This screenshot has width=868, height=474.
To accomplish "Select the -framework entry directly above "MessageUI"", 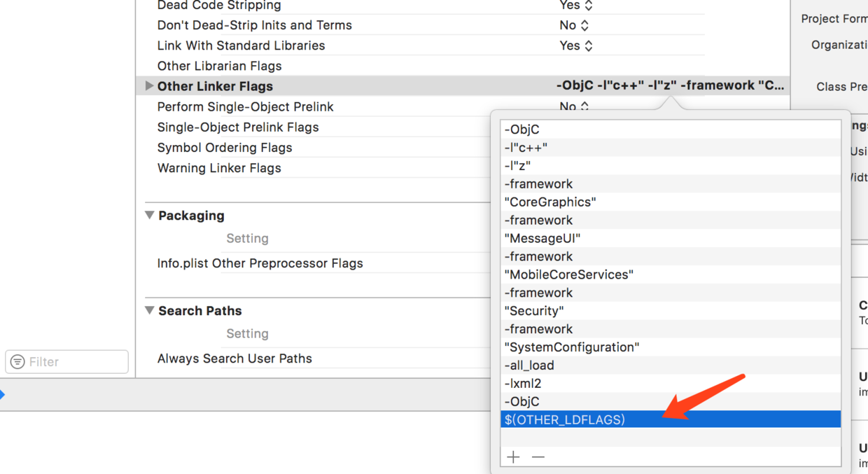I will tap(671, 220).
